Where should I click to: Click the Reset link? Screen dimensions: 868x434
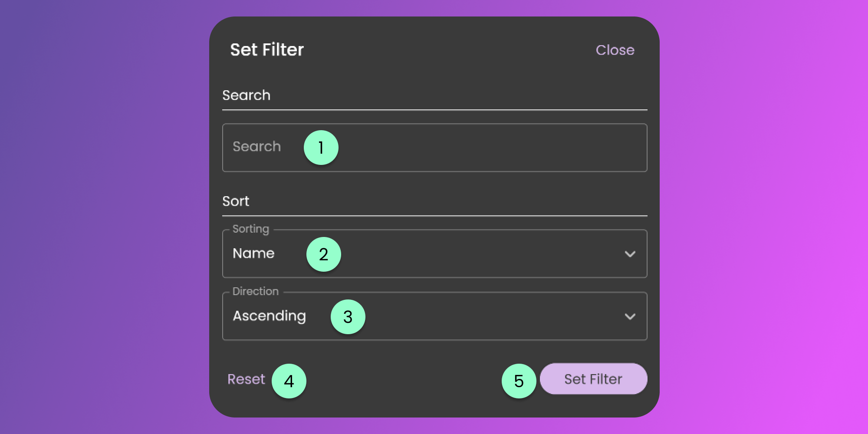[x=246, y=379]
